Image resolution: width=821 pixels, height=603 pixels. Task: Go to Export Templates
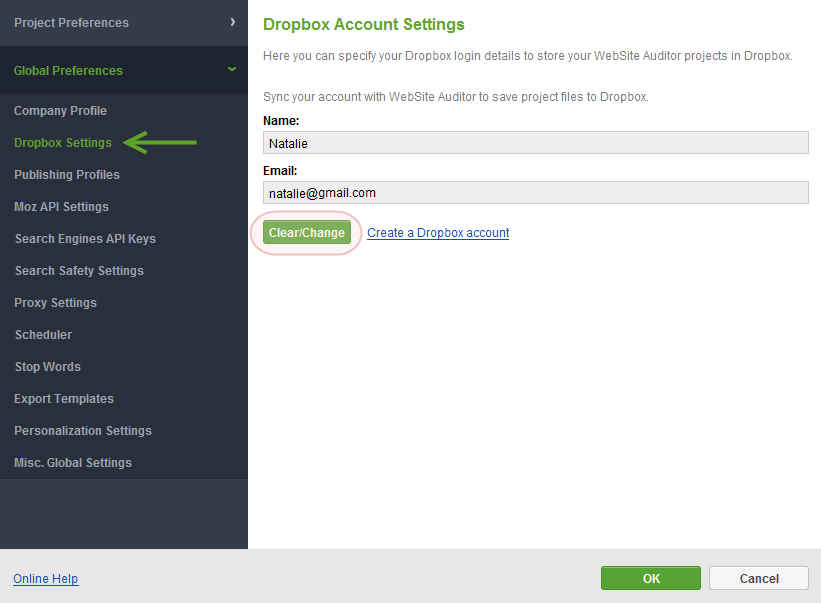[x=63, y=398]
